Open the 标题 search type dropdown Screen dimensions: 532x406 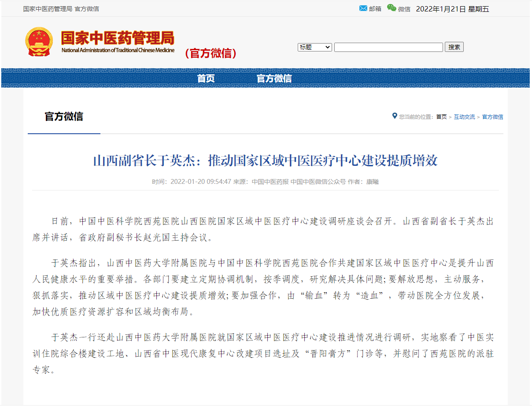[x=315, y=47]
